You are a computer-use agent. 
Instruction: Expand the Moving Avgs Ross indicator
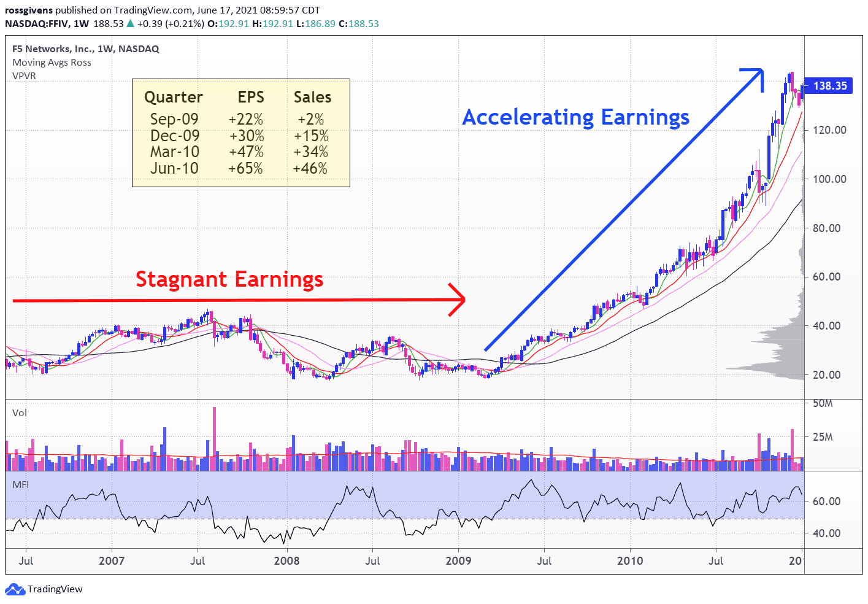pos(52,62)
